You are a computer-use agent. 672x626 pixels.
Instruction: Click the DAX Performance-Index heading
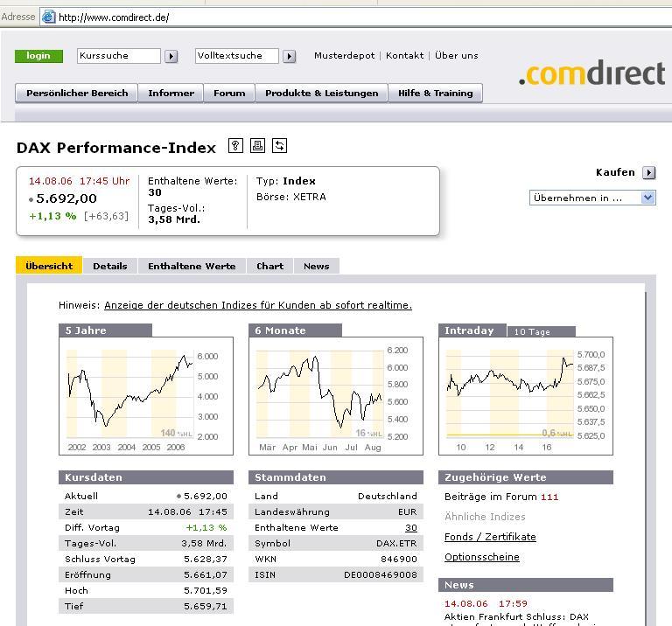click(116, 148)
